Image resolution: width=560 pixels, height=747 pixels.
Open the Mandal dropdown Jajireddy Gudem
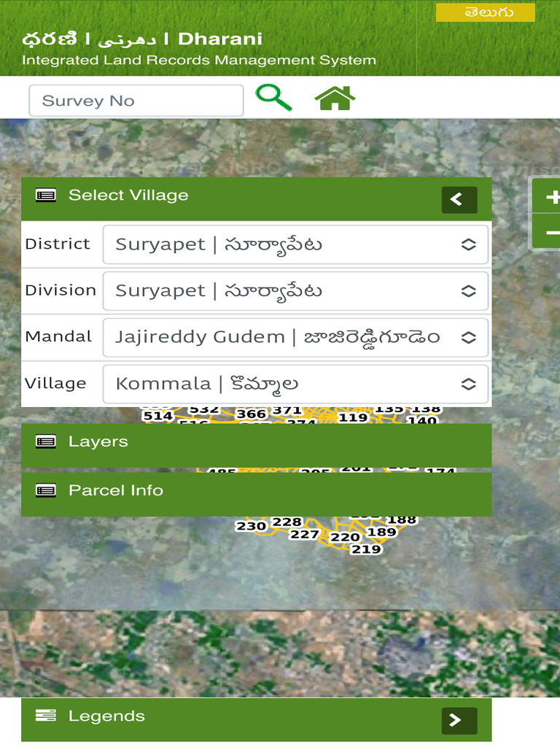pos(296,337)
